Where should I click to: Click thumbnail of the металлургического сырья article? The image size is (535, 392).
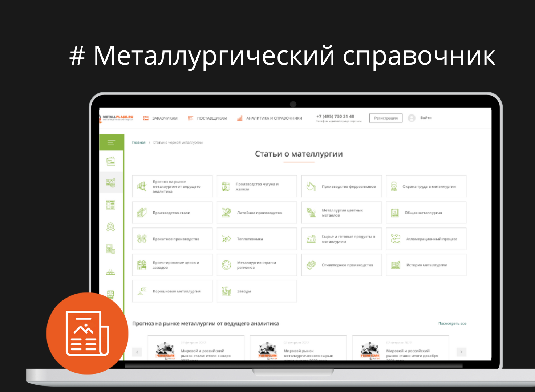pos(268,351)
